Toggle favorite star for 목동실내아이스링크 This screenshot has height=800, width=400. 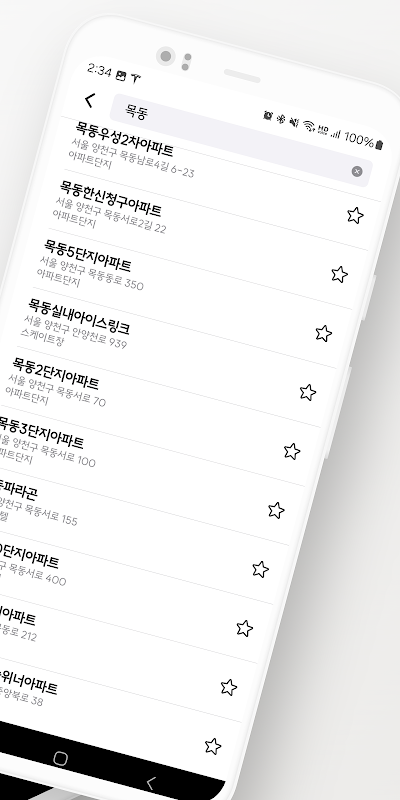(x=323, y=333)
